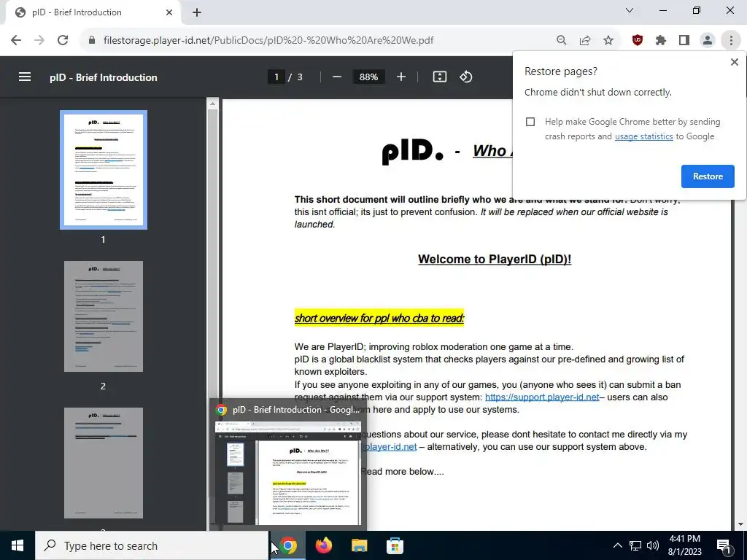Image resolution: width=747 pixels, height=560 pixels.
Task: Share this page via share icon
Action: [x=585, y=41]
